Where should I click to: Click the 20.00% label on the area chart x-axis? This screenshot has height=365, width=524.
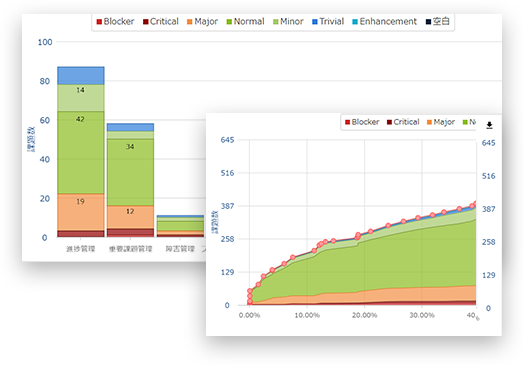pos(364,315)
